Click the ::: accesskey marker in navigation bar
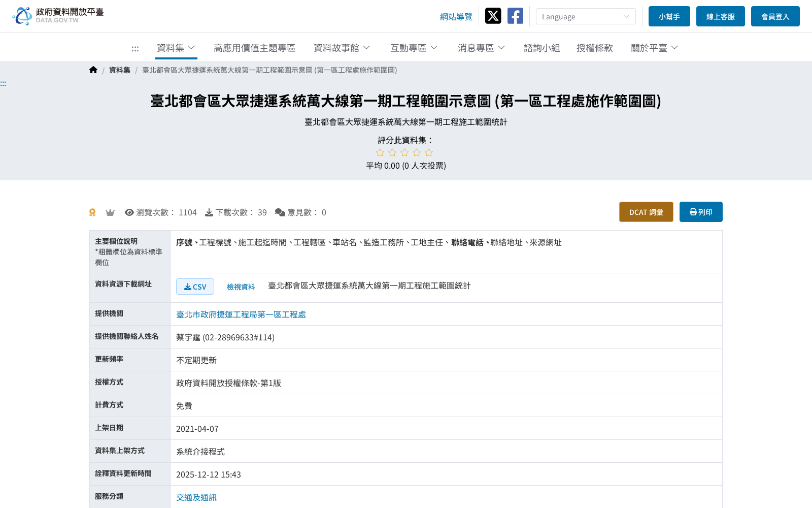 (x=135, y=48)
